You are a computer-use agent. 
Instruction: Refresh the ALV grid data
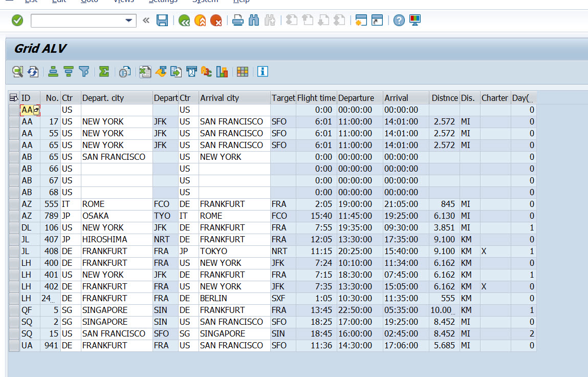[x=33, y=72]
